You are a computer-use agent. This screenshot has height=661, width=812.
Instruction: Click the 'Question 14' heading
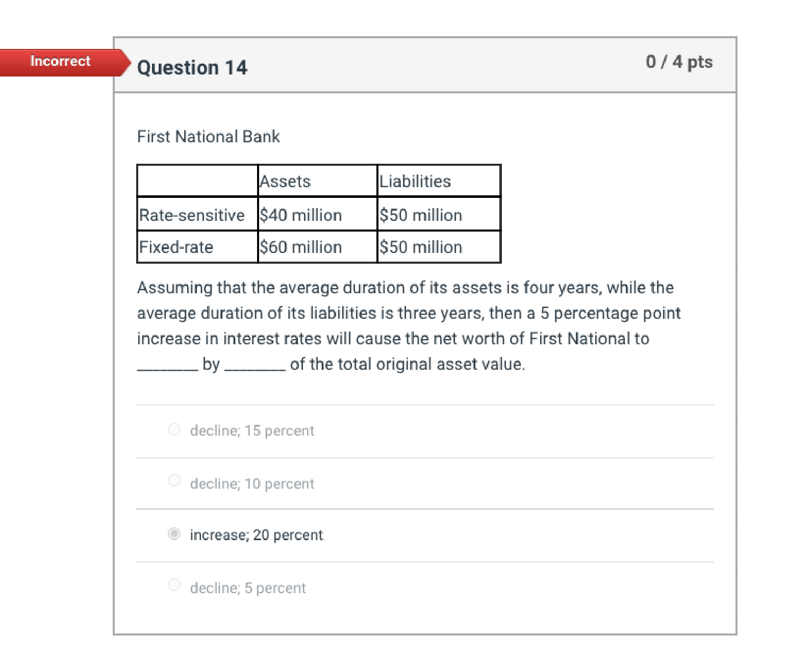click(192, 67)
